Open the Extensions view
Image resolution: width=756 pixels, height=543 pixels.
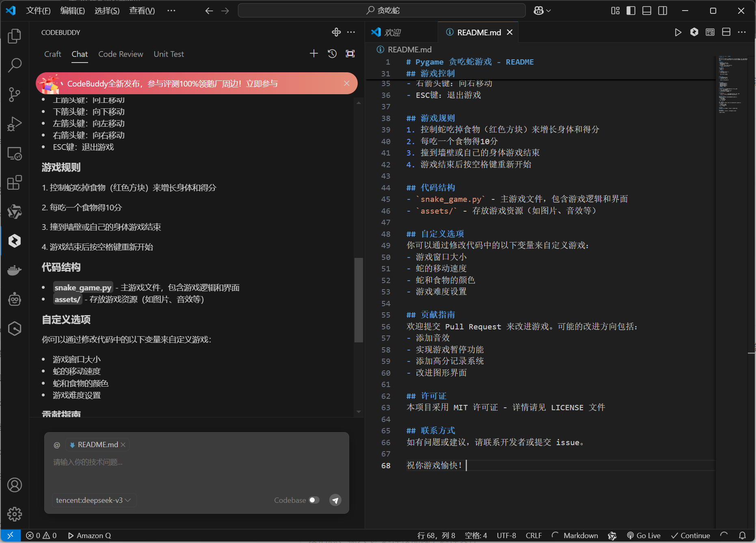click(x=15, y=183)
